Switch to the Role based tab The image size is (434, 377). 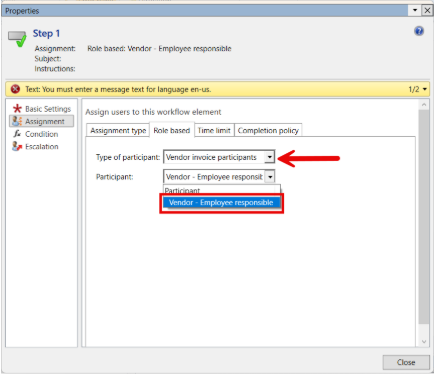pos(172,130)
